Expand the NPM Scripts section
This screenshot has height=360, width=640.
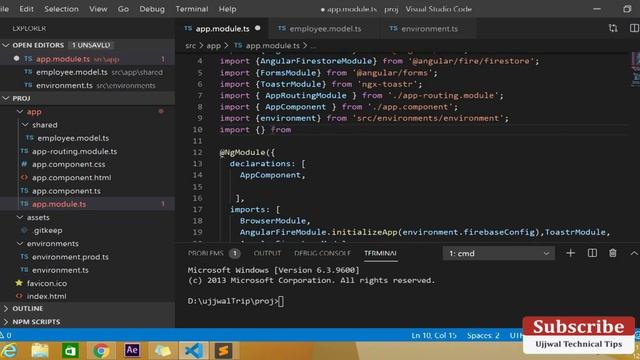(87, 322)
